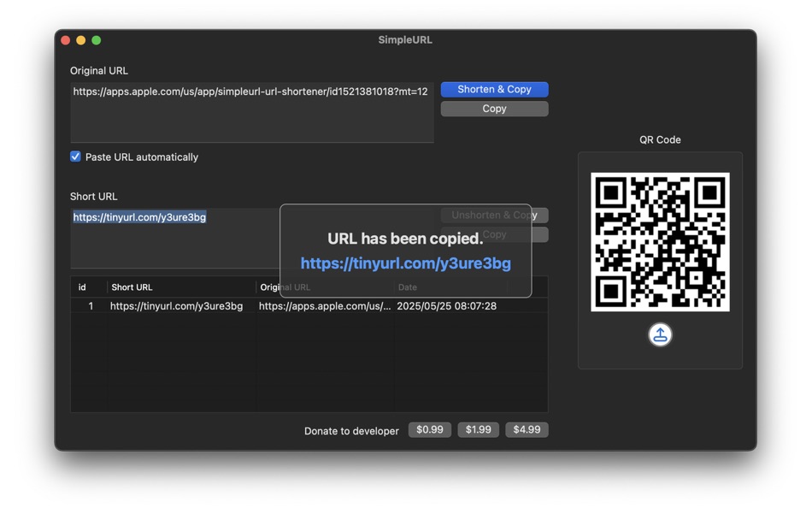Screen dimensions: 812x508
Task: Select history cell https://apps.apple.com/us/...
Action: click(x=325, y=306)
